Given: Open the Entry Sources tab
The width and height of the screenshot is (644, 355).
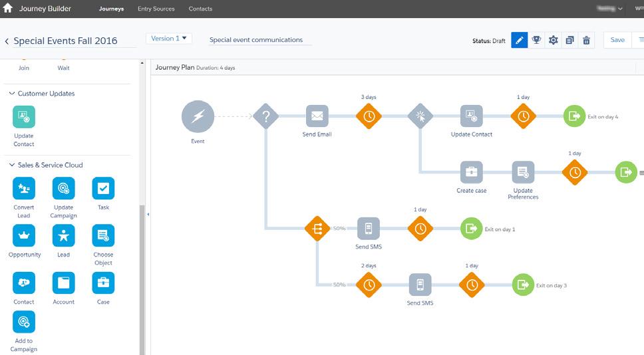Looking at the screenshot, I should click(156, 9).
